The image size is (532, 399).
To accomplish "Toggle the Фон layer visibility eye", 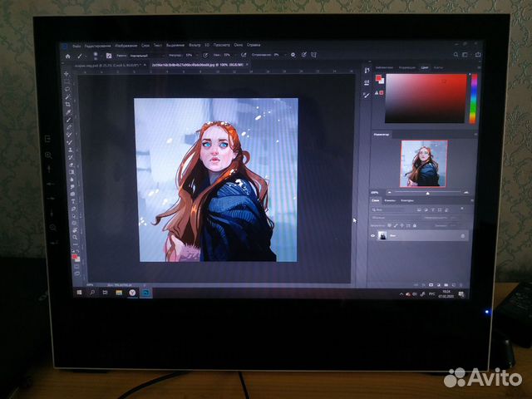I will coord(373,236).
